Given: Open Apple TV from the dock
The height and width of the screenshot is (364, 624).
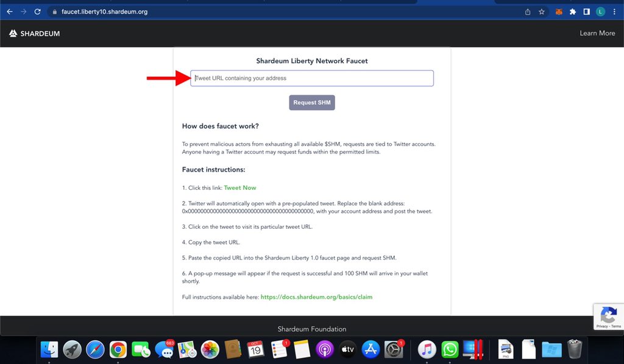Looking at the screenshot, I should (x=347, y=349).
